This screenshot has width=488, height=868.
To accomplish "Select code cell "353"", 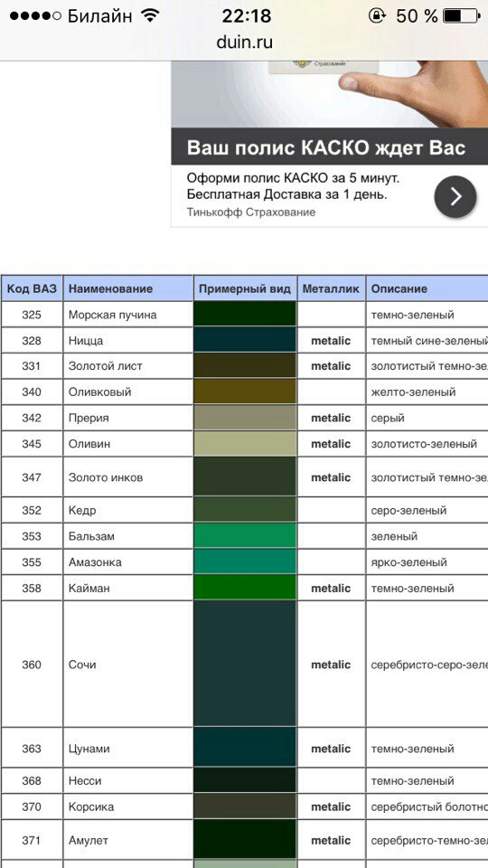I will 32,536.
